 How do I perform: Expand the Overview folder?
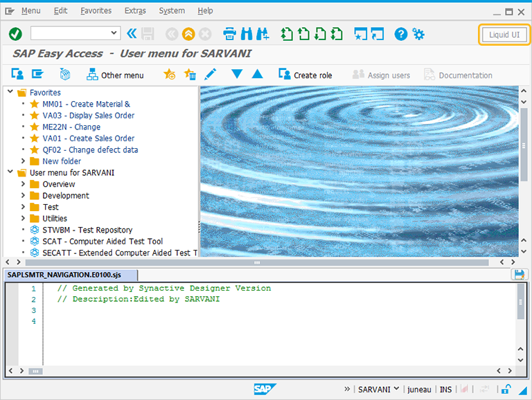pyautogui.click(x=23, y=183)
